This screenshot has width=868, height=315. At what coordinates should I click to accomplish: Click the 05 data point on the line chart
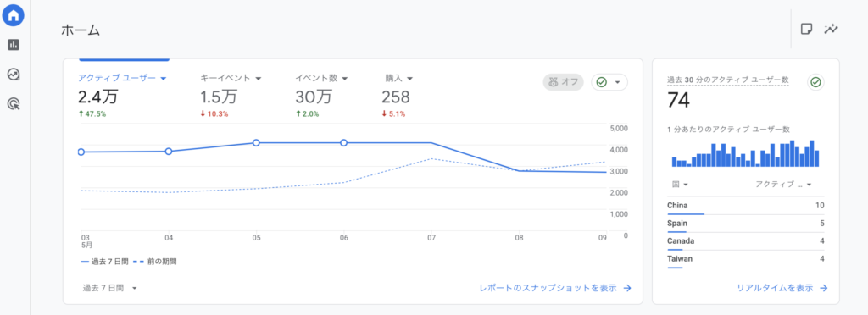point(256,142)
